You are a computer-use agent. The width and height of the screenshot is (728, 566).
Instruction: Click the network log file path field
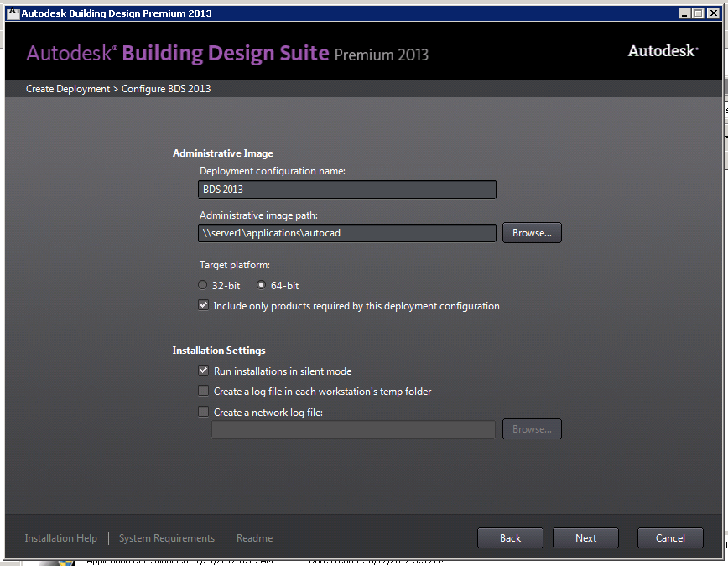click(353, 429)
